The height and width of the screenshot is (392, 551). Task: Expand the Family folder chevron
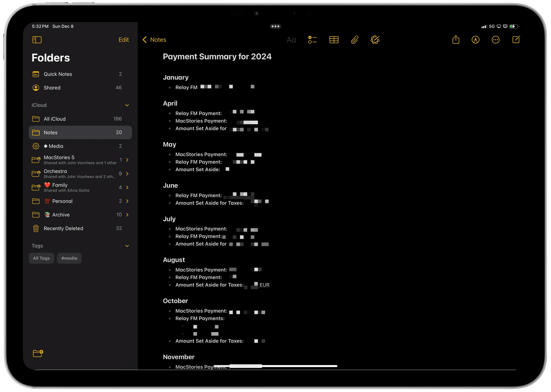[x=127, y=187]
